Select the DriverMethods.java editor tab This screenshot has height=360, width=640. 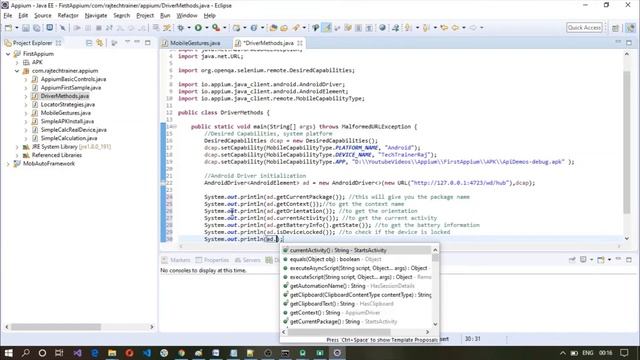(268, 43)
